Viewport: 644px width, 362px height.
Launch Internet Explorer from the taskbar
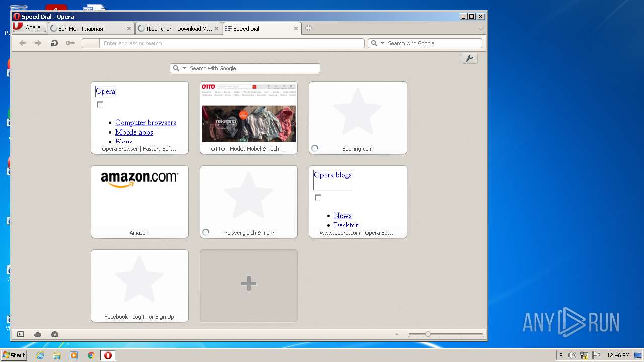click(40, 355)
